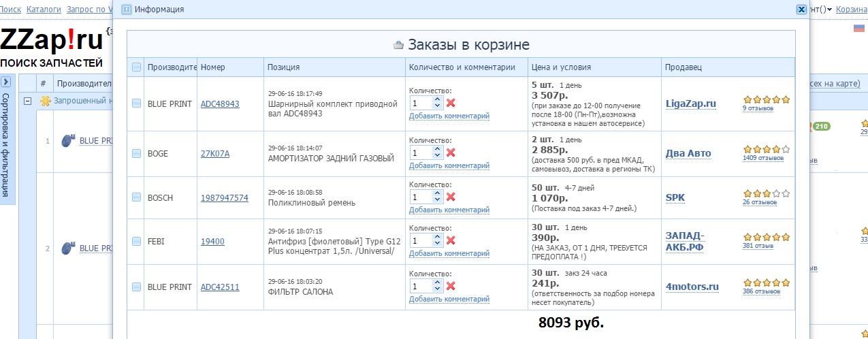Open Запрос по V in the top menu
The height and width of the screenshot is (339, 868).
coord(89,10)
